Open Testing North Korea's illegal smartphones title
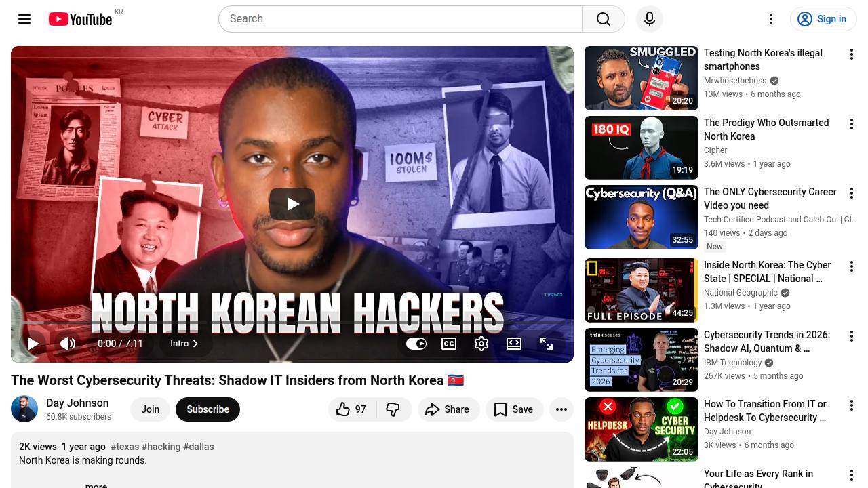This screenshot has height=488, width=868. click(764, 60)
